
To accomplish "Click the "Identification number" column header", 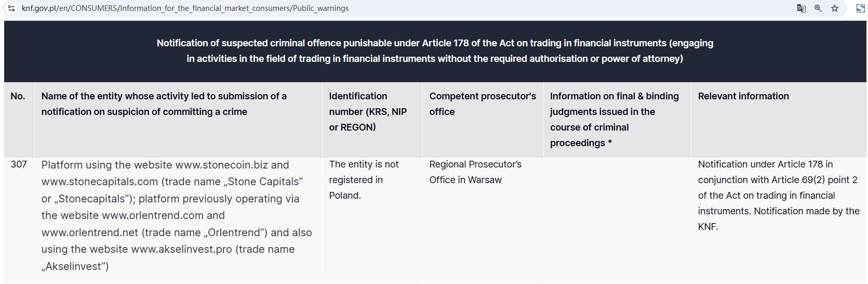I will click(368, 112).
